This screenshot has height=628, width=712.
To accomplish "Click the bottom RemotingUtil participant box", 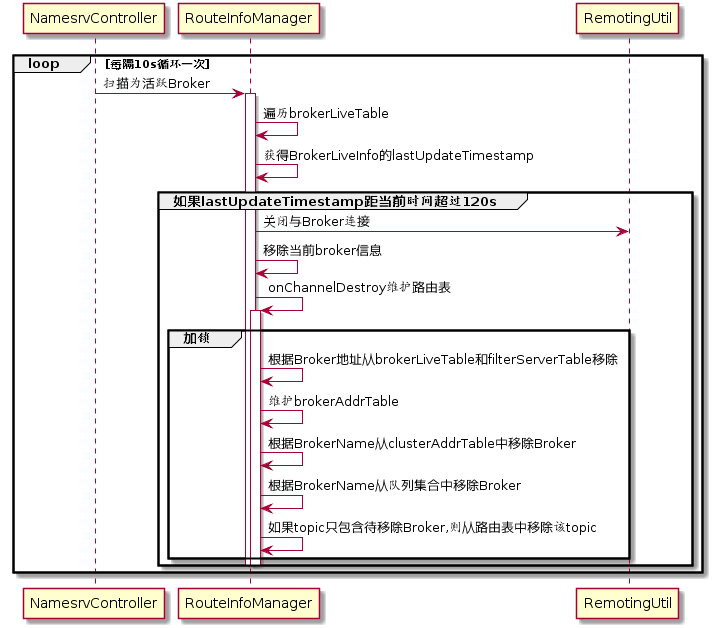I will tap(627, 603).
